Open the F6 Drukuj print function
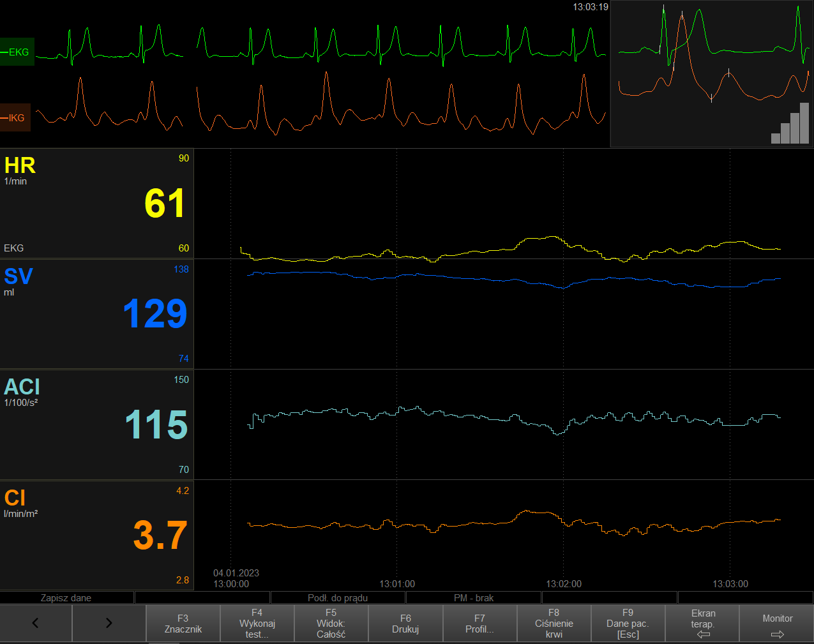The height and width of the screenshot is (644, 814). (x=405, y=624)
